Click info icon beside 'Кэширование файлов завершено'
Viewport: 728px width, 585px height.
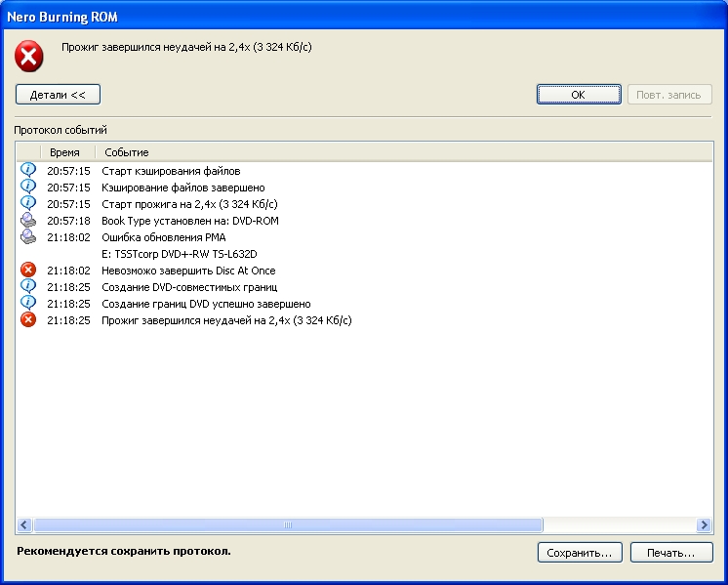[28, 188]
